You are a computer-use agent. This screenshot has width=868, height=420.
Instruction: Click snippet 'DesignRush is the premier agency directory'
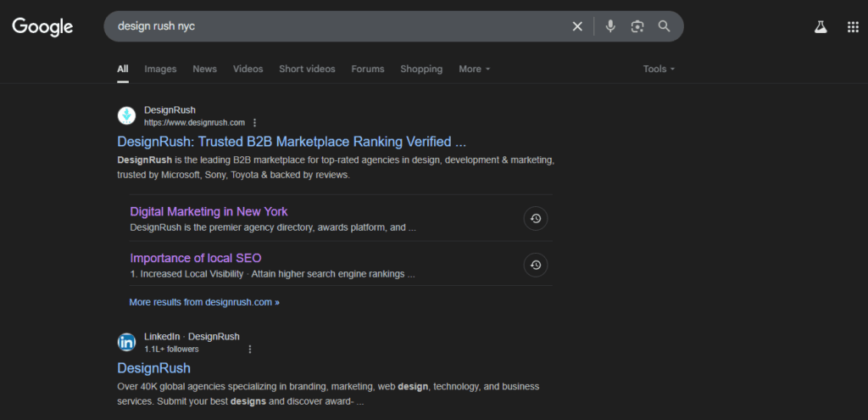[x=273, y=227]
